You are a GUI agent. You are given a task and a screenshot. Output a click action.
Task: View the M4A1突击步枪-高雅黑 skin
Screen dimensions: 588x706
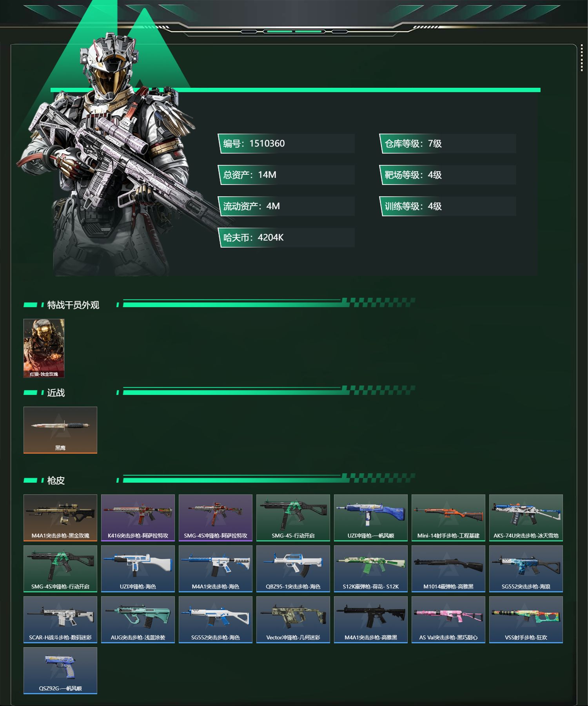pyautogui.click(x=371, y=620)
